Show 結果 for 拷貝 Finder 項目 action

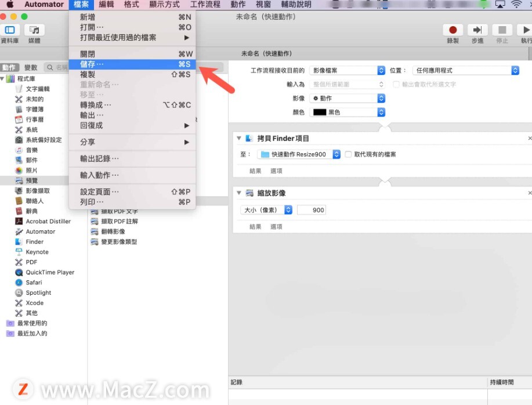(x=255, y=171)
